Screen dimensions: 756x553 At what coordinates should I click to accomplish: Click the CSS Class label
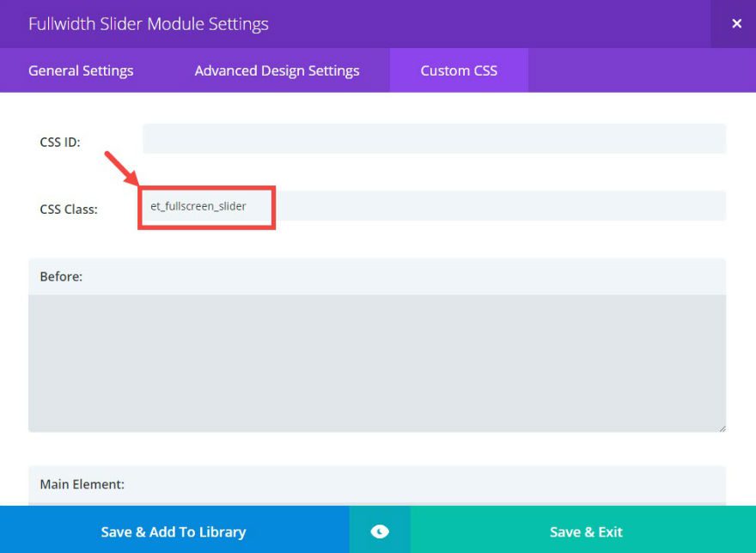pos(69,209)
